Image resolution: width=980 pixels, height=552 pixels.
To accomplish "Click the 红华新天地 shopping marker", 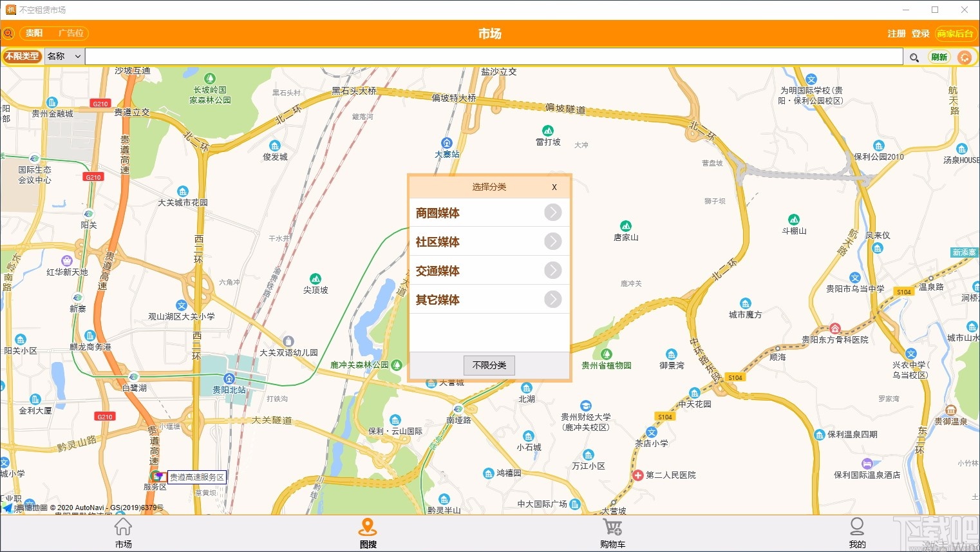I will coord(67,261).
